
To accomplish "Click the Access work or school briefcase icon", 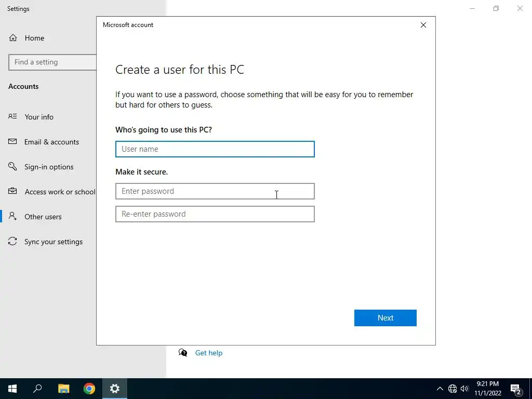I will click(12, 191).
